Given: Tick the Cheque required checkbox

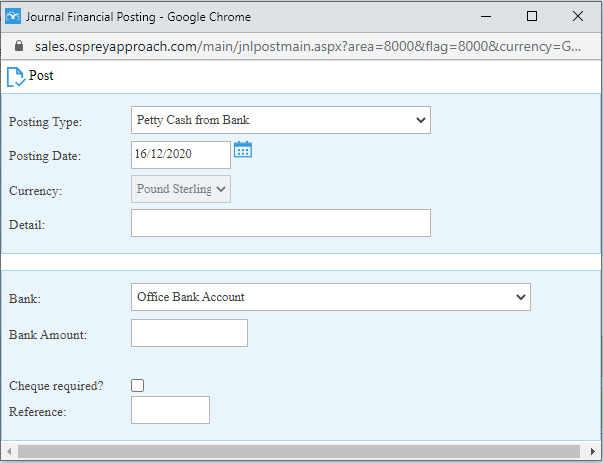Looking at the screenshot, I should 138,385.
